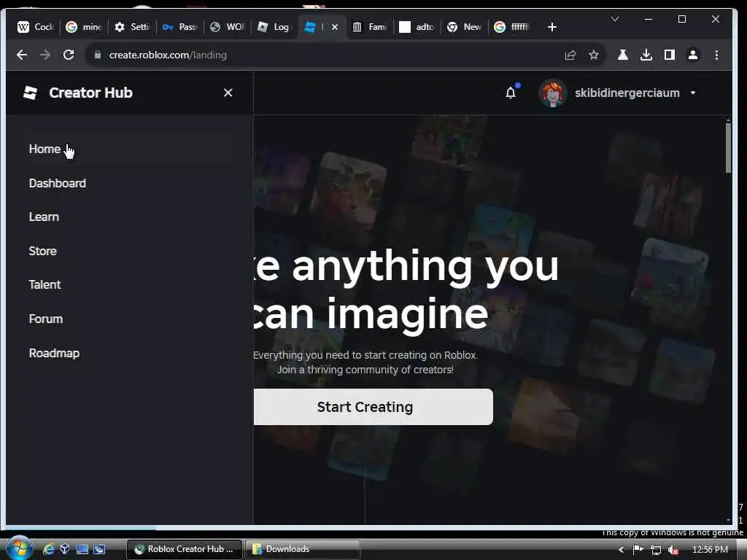Expand the tab search dropdown arrow
Screen dimensions: 747x560
615,19
